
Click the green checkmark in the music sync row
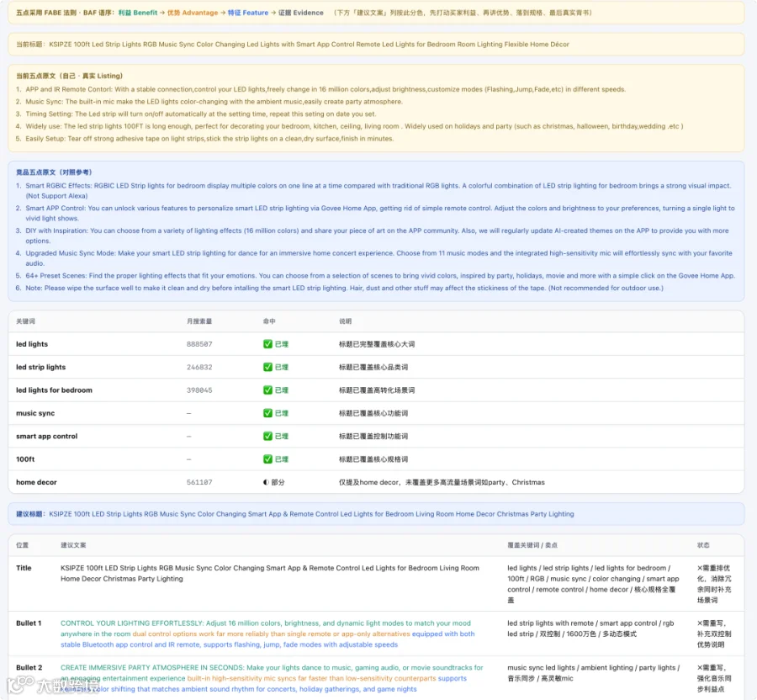(267, 413)
